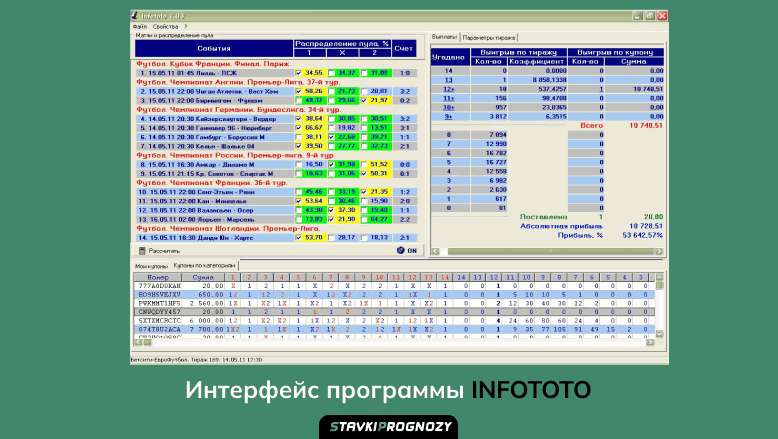Click the 13 link in Угадано column
Image resolution: width=778 pixels, height=439 pixels.
click(448, 80)
